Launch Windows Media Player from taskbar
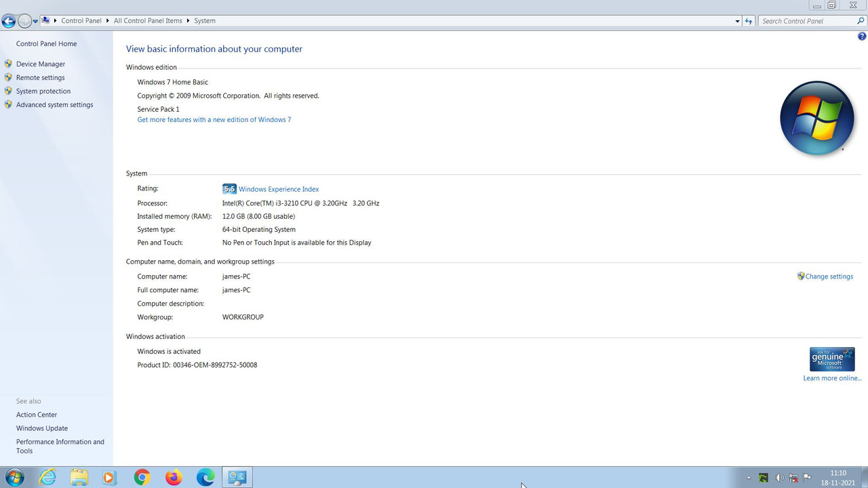 coord(110,477)
